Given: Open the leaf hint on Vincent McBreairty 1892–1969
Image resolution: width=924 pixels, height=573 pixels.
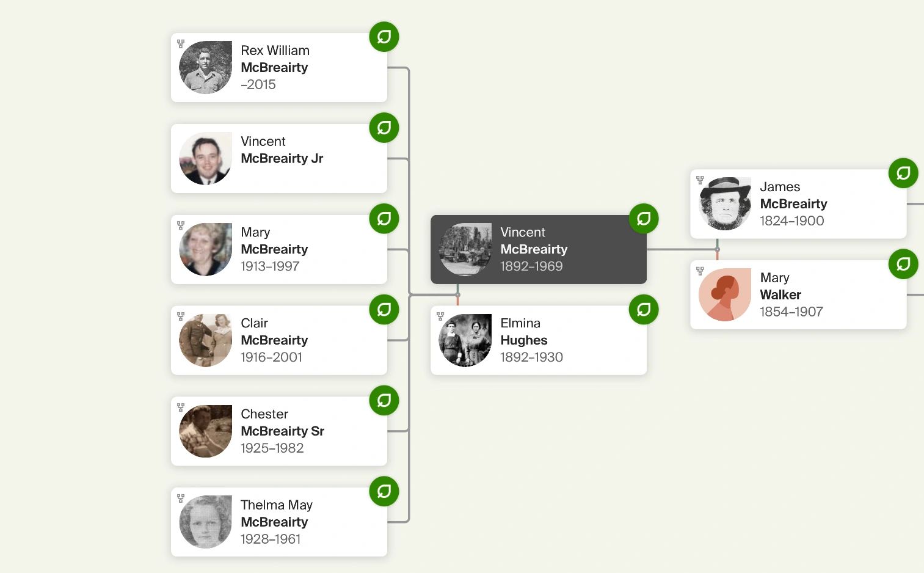Looking at the screenshot, I should point(644,218).
